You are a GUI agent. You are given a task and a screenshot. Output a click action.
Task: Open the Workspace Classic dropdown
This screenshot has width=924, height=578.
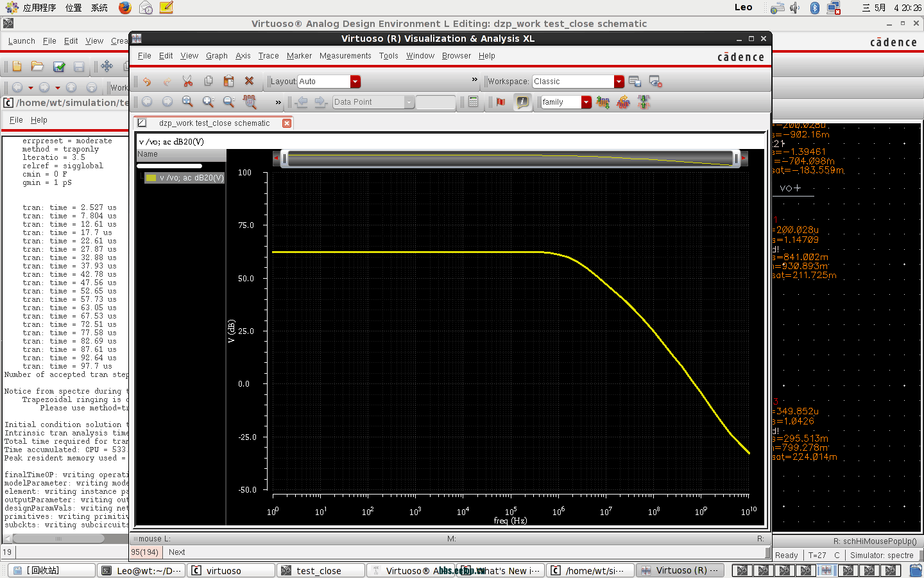tap(619, 82)
